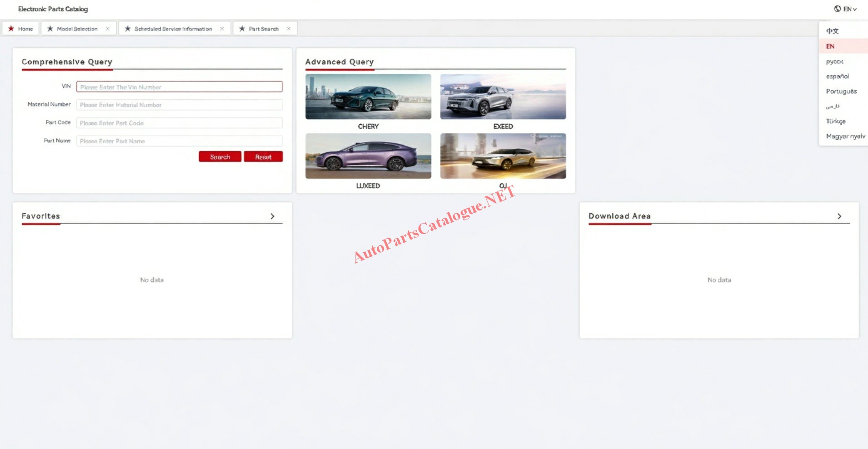
Task: Click the star icon on Home tab
Action: (x=11, y=29)
